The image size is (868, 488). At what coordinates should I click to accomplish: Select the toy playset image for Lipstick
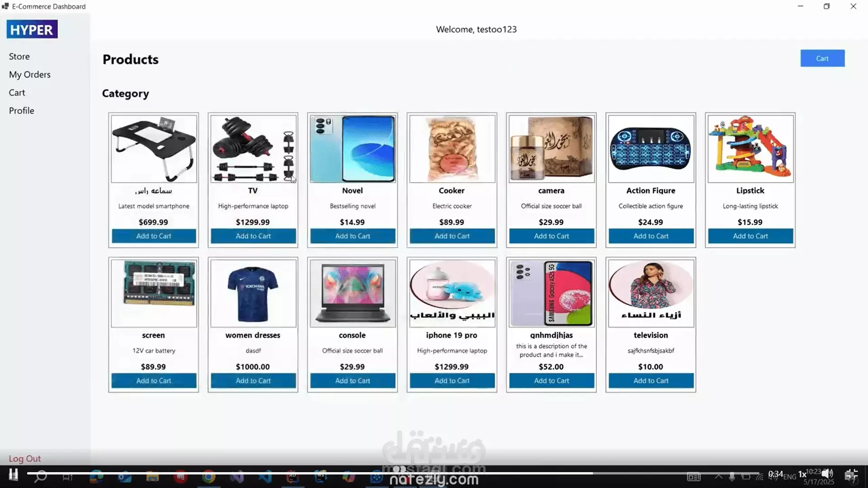click(751, 149)
